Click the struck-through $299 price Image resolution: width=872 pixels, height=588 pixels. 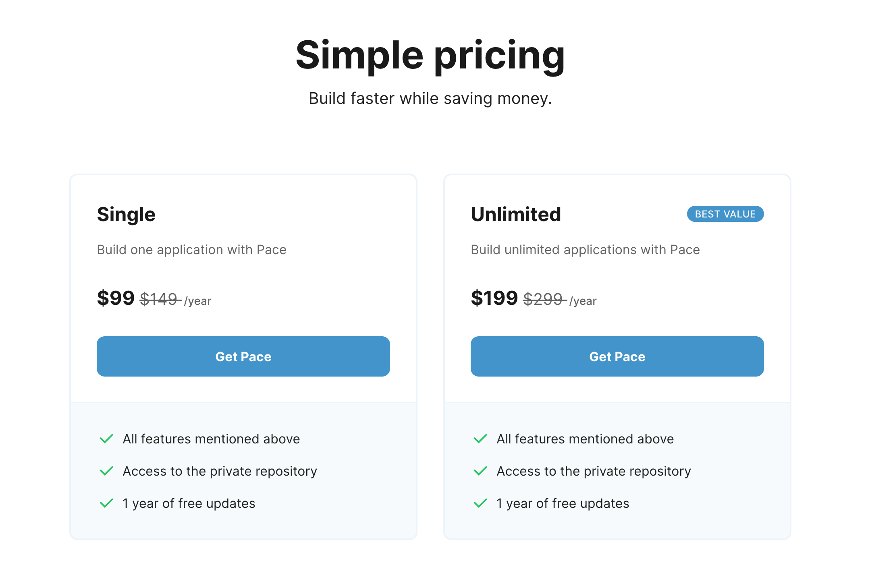click(x=543, y=299)
